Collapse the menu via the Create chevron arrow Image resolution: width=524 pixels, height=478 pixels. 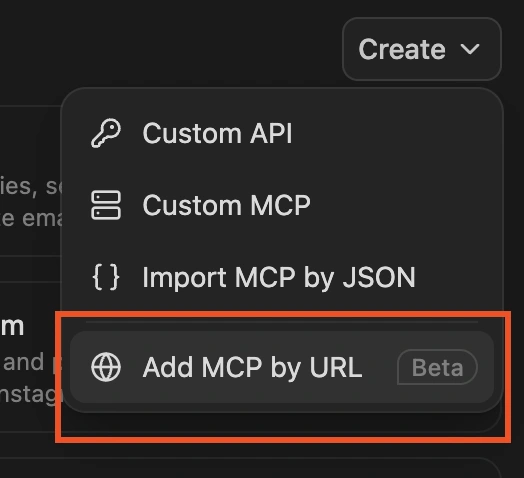(x=470, y=49)
